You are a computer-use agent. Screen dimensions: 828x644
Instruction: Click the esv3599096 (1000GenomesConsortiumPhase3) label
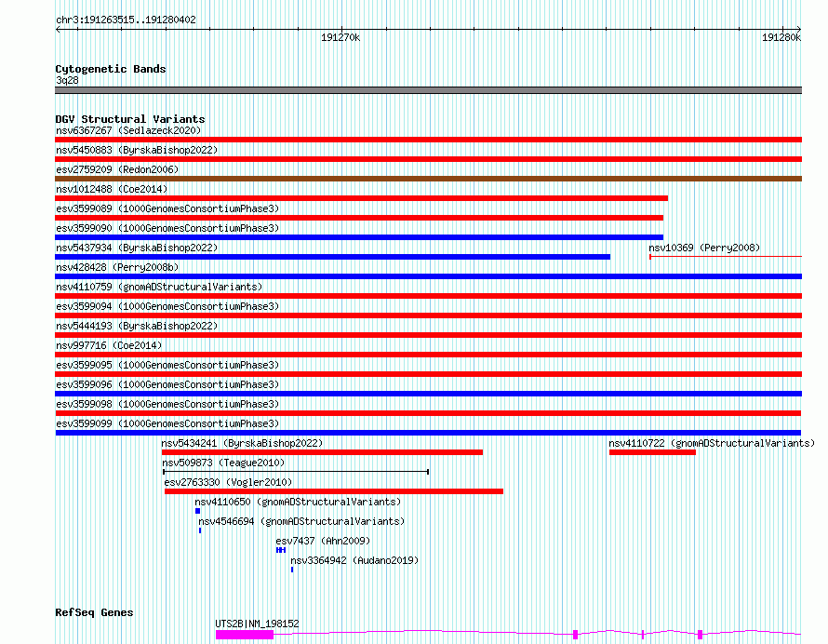pyautogui.click(x=167, y=384)
